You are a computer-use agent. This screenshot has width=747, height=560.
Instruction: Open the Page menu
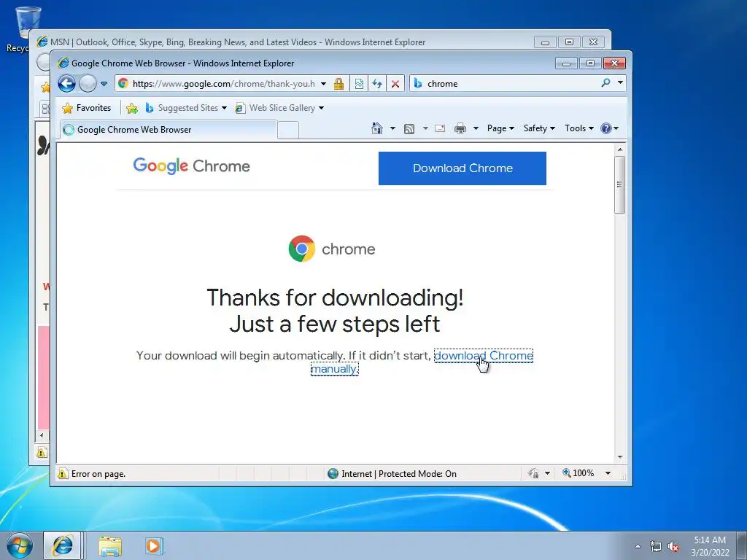pyautogui.click(x=500, y=128)
